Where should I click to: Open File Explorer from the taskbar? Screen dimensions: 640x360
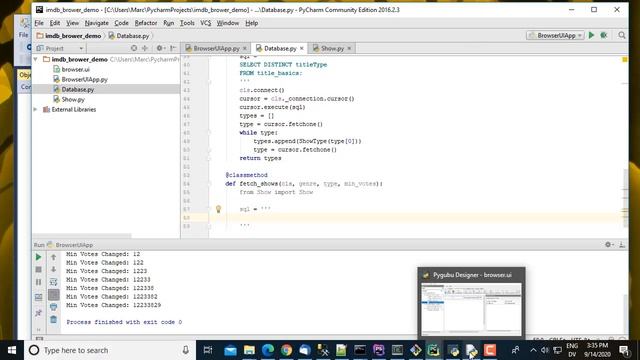click(249, 350)
